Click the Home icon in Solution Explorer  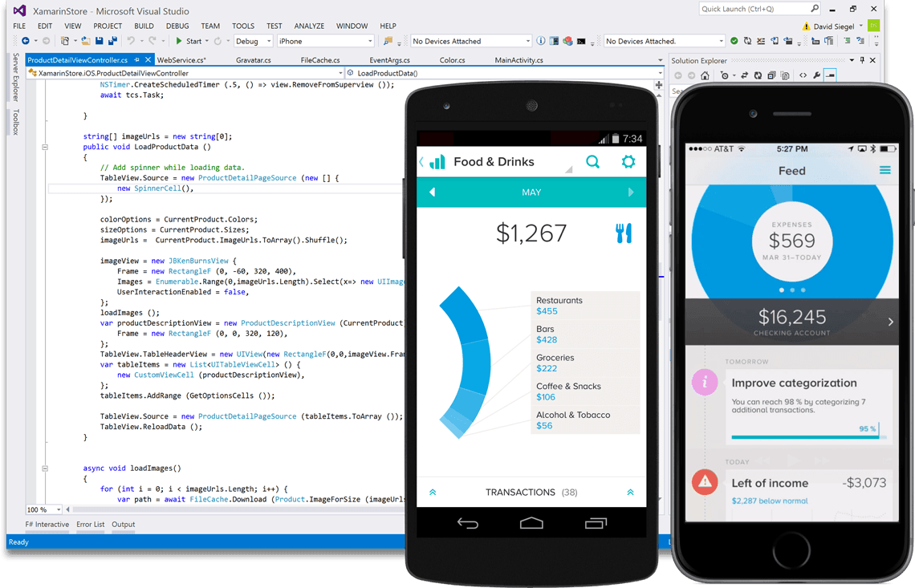[705, 75]
